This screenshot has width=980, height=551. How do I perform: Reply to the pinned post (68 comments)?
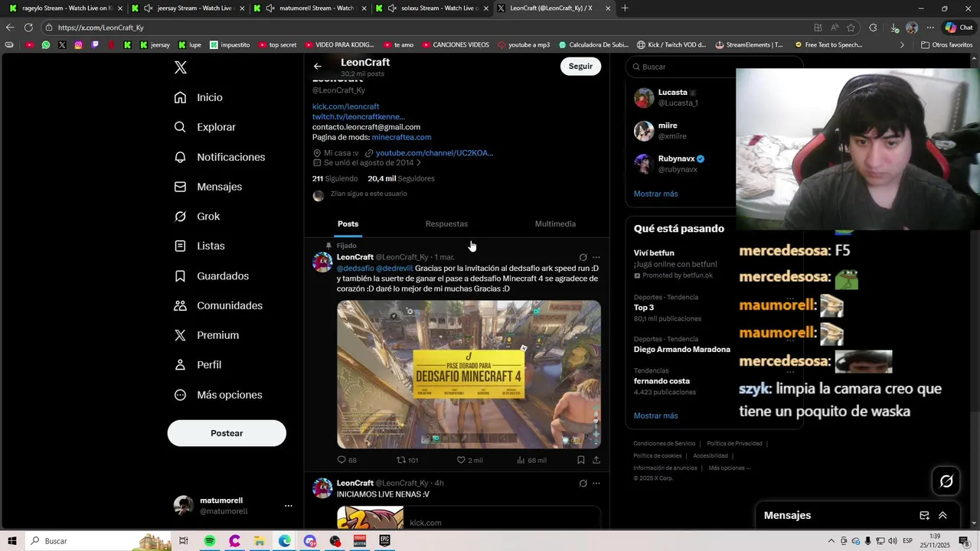coord(347,460)
